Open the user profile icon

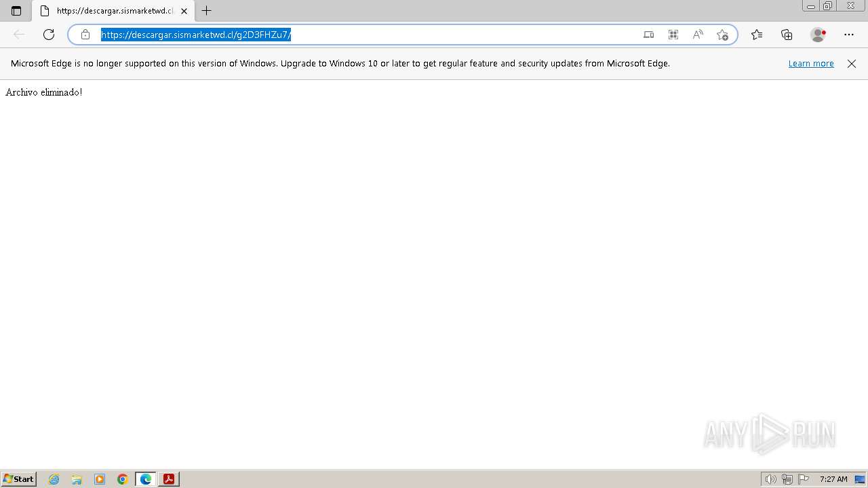818,35
